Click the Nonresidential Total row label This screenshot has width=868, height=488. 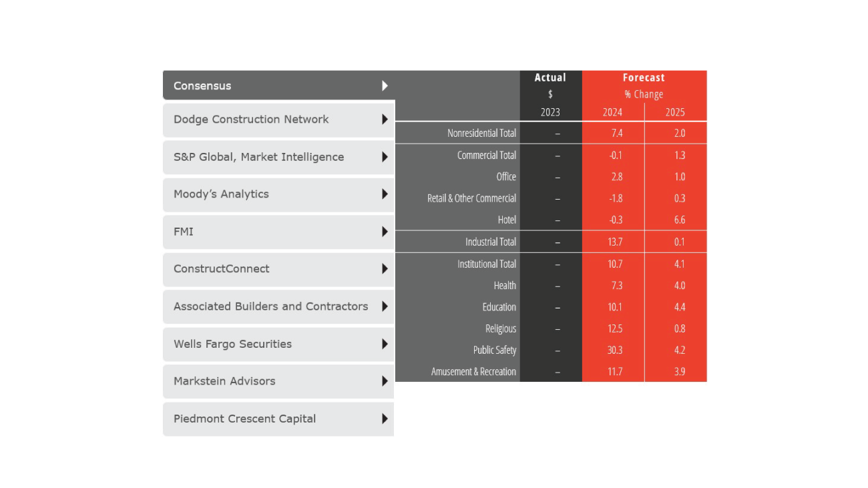point(481,133)
